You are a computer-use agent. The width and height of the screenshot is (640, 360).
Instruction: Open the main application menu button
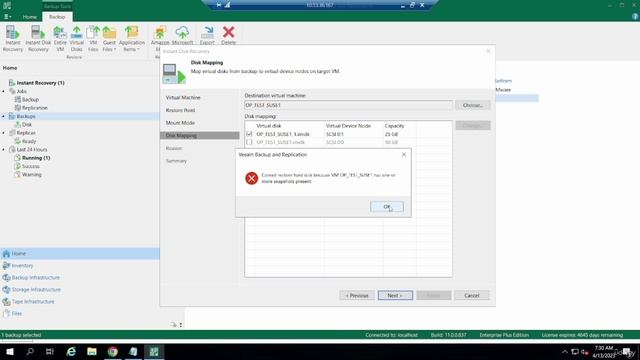point(7,17)
